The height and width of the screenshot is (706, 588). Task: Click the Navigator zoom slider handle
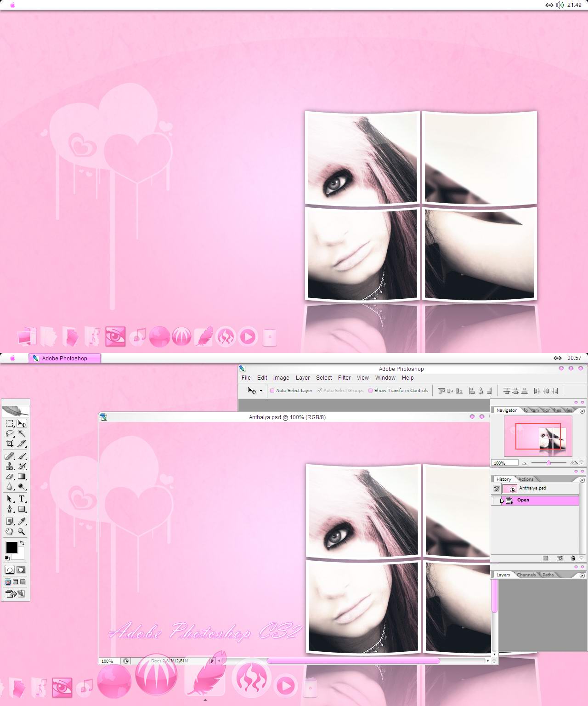[548, 463]
